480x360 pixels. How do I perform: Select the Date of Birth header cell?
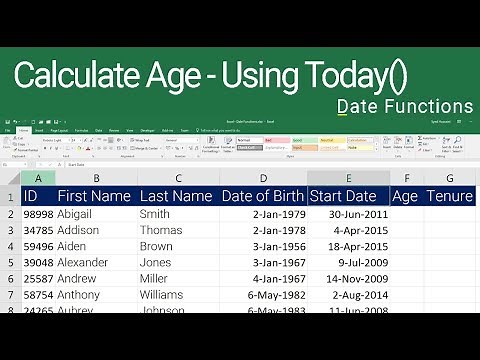point(263,196)
